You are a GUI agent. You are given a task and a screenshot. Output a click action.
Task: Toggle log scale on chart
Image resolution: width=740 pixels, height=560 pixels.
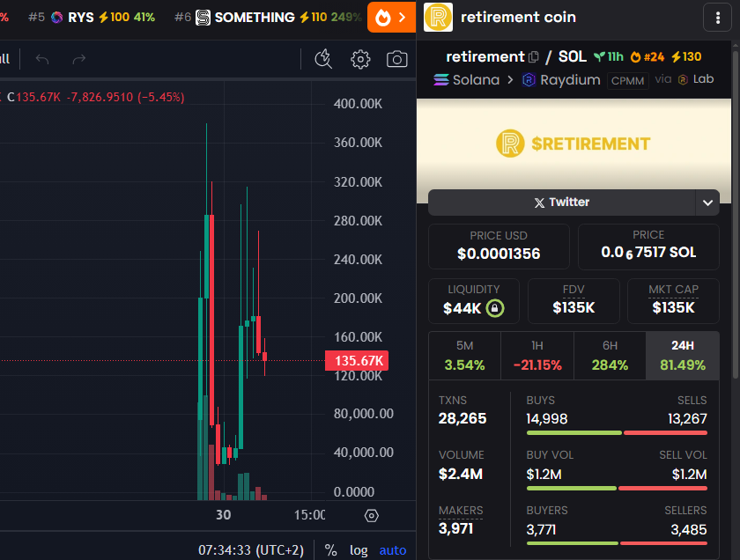tap(359, 550)
